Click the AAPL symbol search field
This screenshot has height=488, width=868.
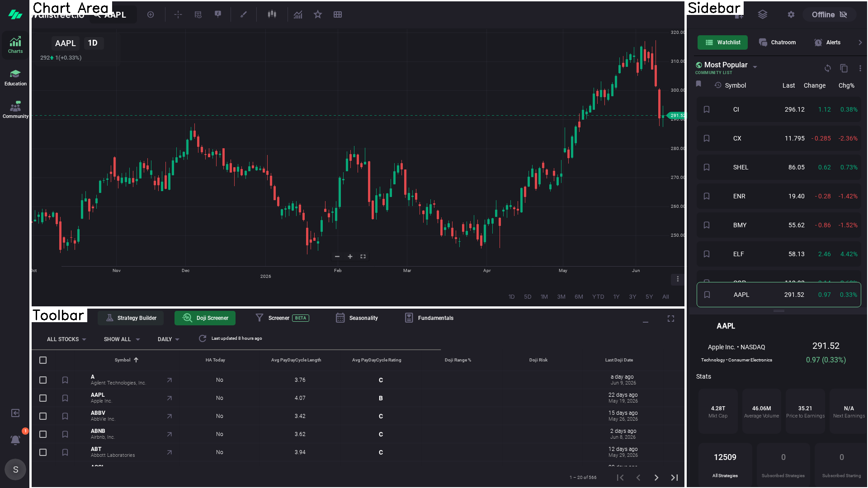click(x=113, y=14)
